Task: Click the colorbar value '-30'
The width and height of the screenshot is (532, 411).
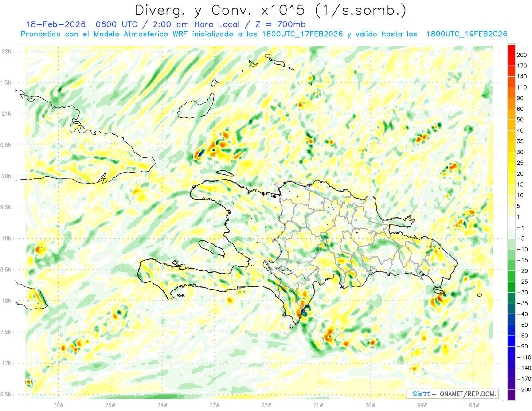Action: point(522,293)
